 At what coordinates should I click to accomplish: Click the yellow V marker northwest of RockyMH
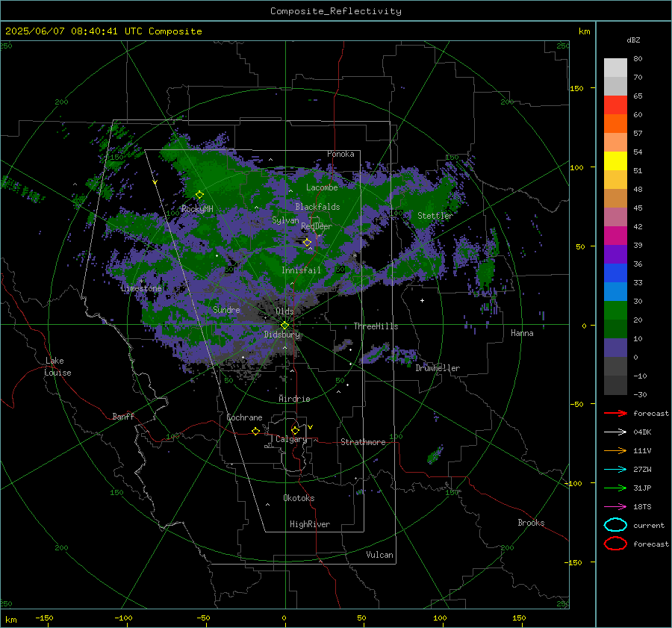tap(155, 182)
